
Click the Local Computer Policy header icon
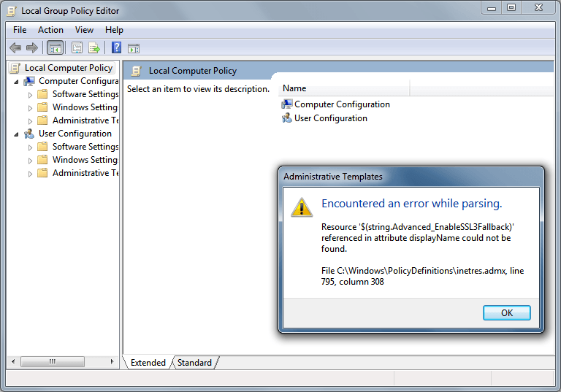point(137,71)
